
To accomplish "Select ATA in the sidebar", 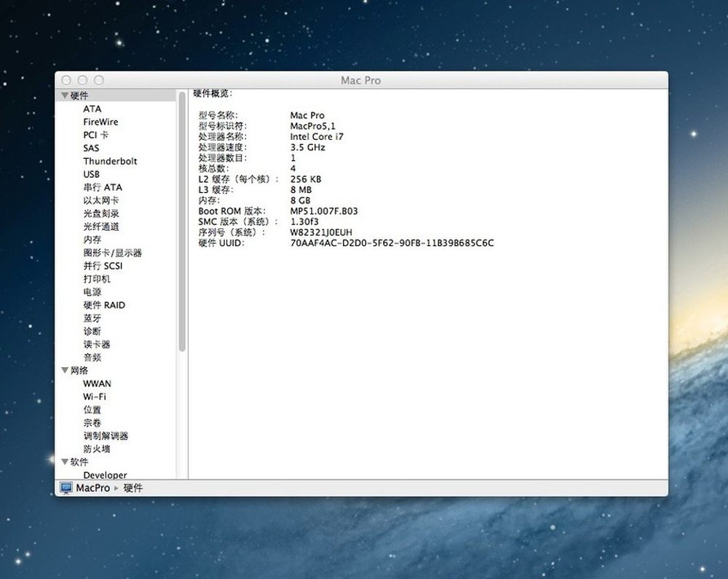I will [92, 109].
